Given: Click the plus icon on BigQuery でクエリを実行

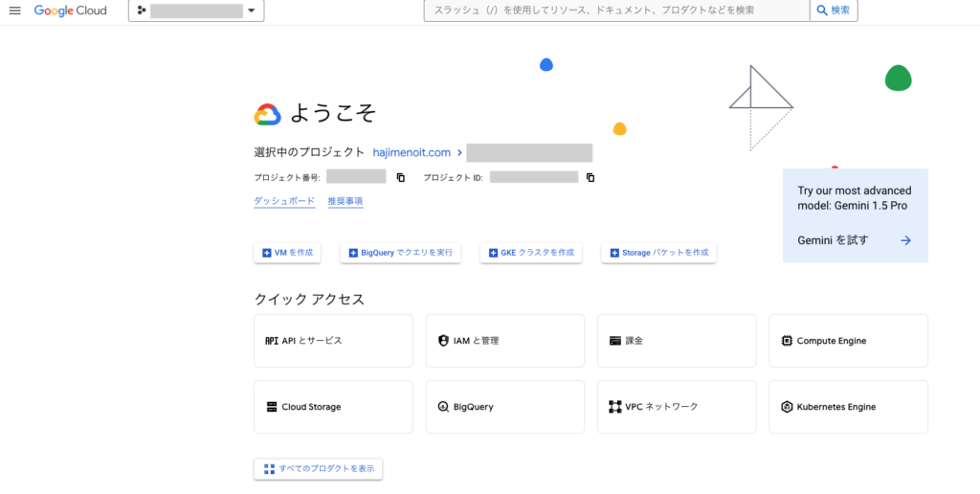Looking at the screenshot, I should pyautogui.click(x=353, y=254).
